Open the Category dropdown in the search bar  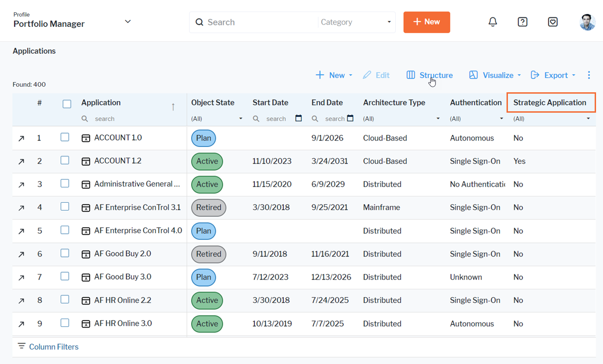[389, 22]
